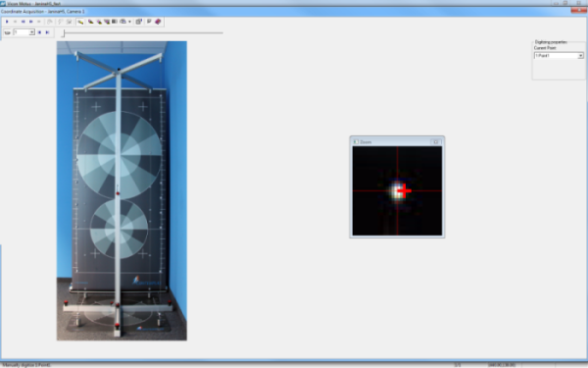The height and width of the screenshot is (368, 588).
Task: Click the Zoom window title bar
Action: (397, 142)
